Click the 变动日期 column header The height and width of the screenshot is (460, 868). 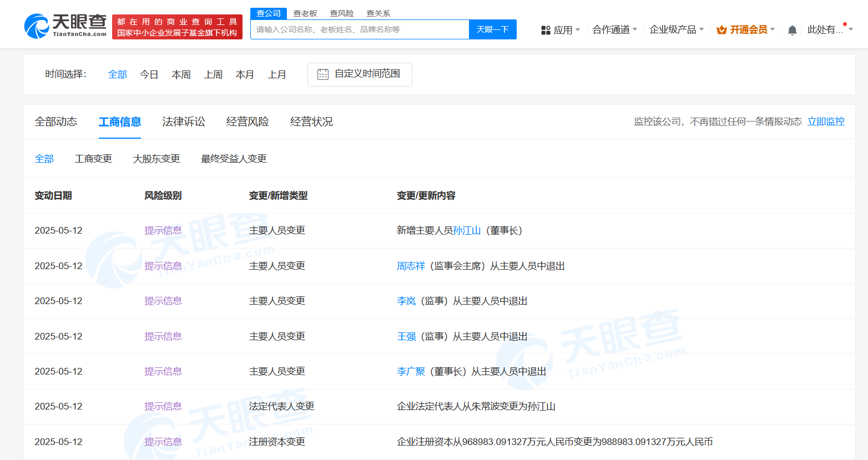[x=53, y=195]
